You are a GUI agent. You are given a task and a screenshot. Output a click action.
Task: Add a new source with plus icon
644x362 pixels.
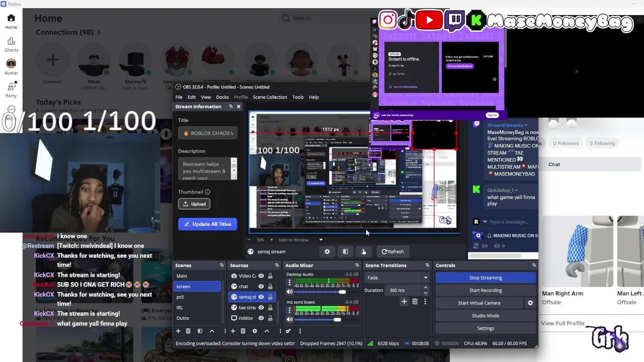(x=232, y=331)
